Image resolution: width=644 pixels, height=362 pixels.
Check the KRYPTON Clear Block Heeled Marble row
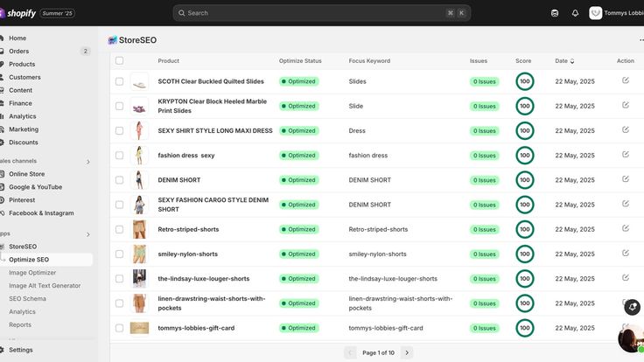119,106
